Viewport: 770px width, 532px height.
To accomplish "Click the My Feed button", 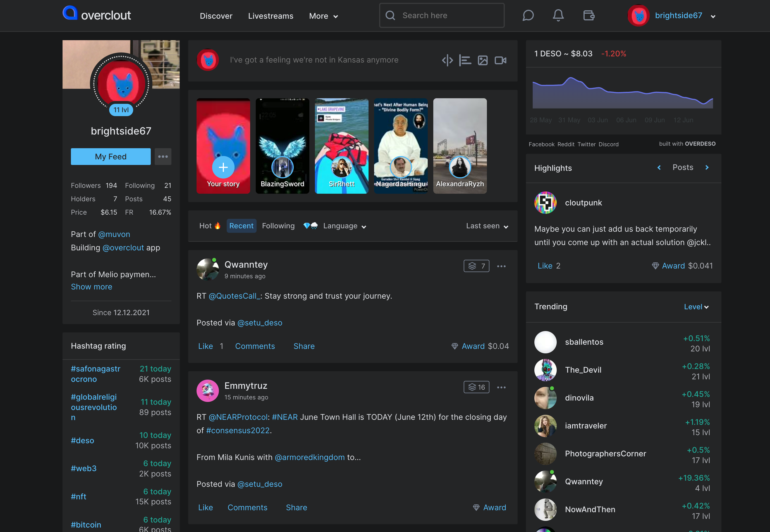I will tap(111, 157).
